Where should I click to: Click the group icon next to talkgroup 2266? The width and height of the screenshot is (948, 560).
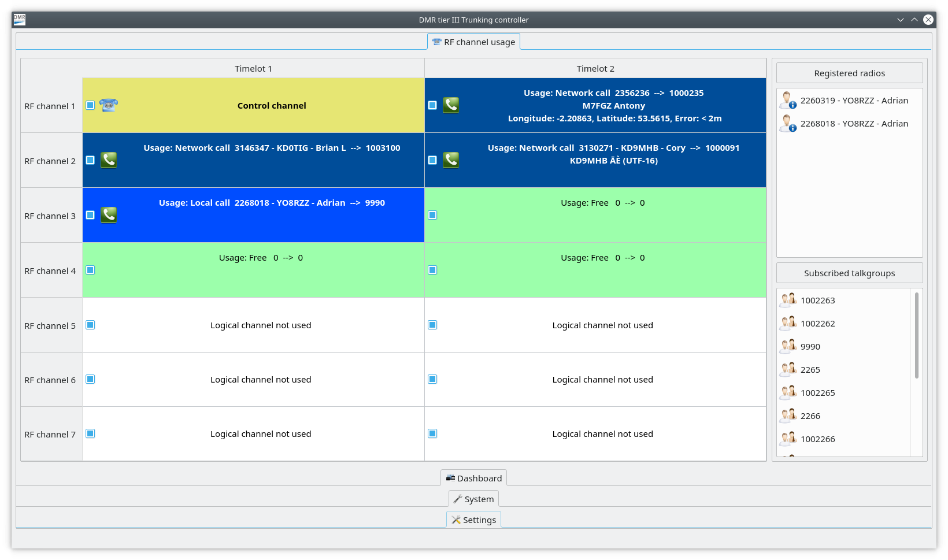tap(788, 416)
